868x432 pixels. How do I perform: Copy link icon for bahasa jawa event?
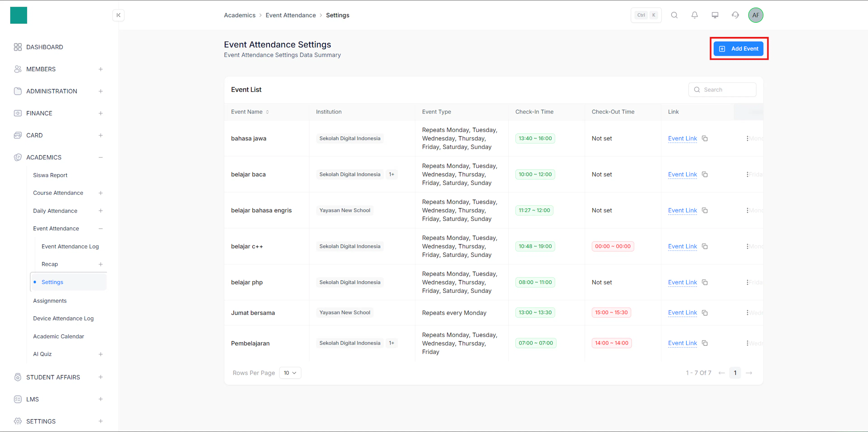(x=705, y=139)
